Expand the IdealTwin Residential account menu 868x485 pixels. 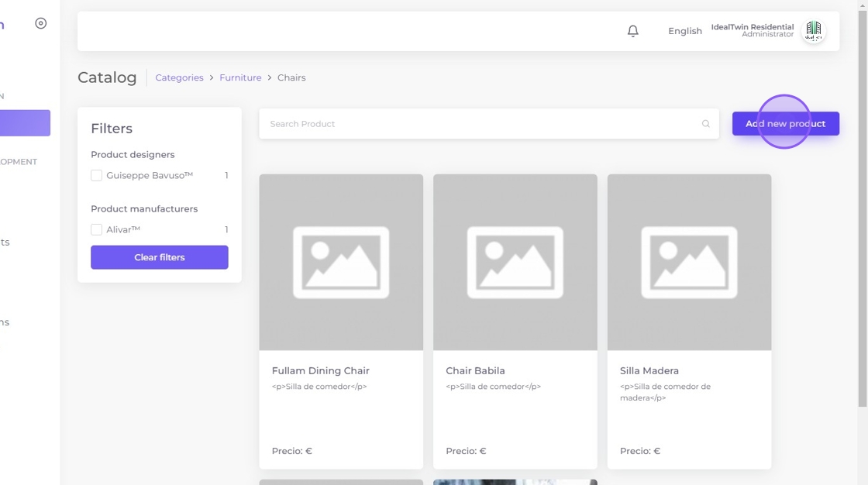pos(752,30)
